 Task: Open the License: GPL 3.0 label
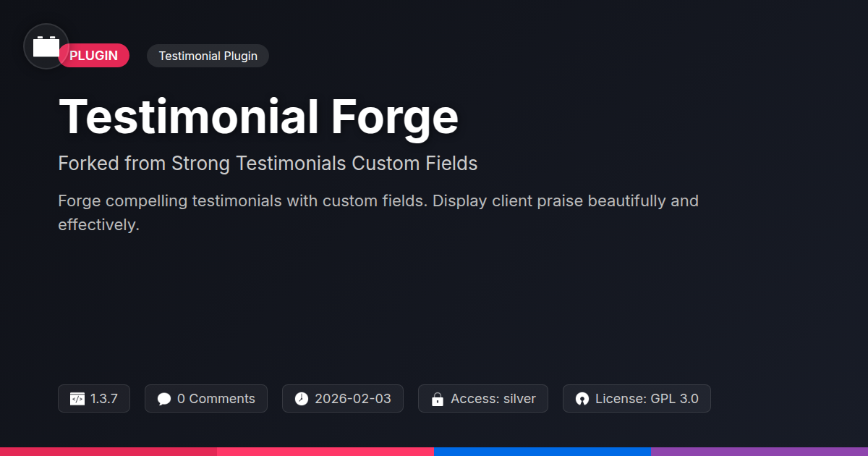(647, 399)
